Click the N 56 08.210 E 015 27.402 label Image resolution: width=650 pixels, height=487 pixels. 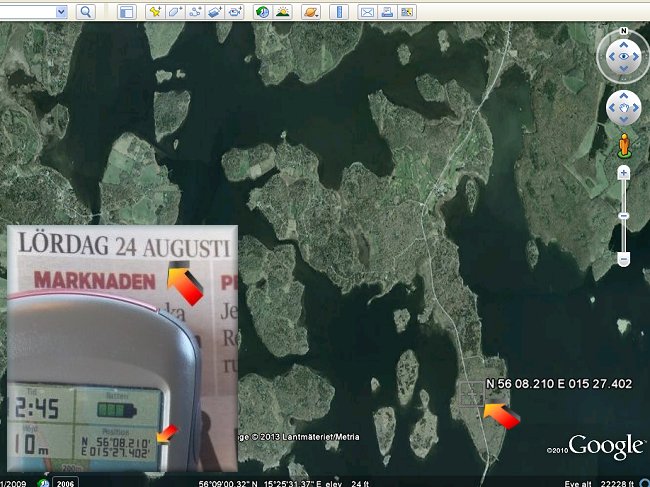[559, 384]
